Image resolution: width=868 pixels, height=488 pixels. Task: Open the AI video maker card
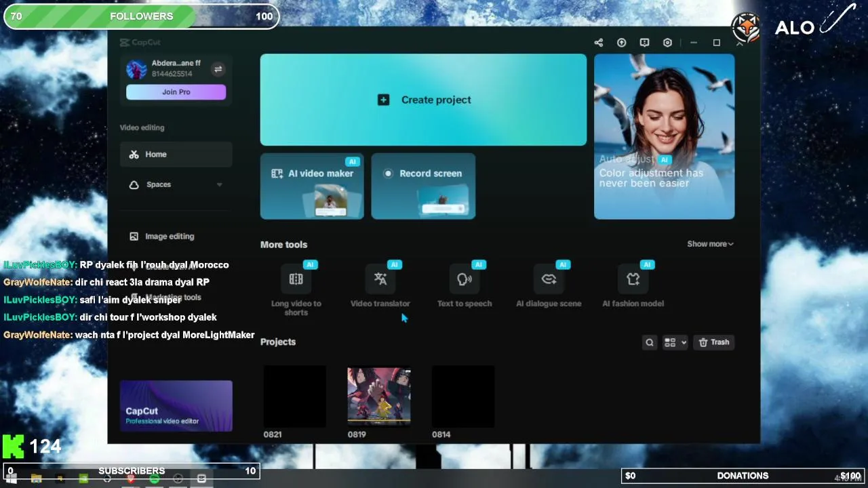click(x=312, y=186)
